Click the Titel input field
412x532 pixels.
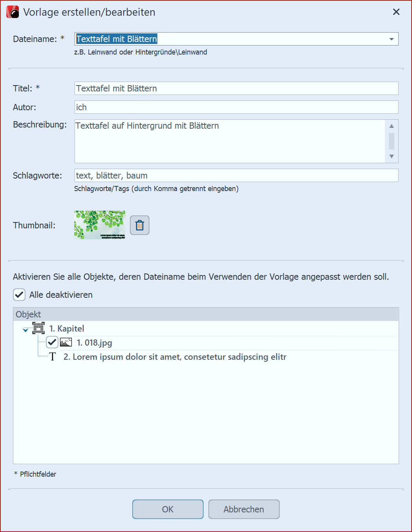236,88
